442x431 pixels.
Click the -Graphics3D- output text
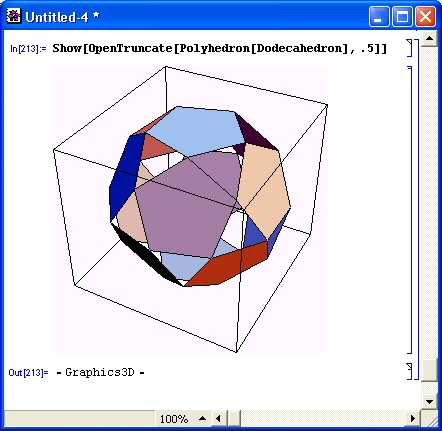point(100,372)
